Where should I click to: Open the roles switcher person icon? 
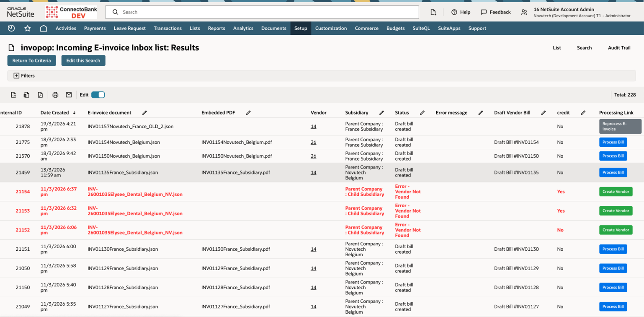click(x=524, y=12)
